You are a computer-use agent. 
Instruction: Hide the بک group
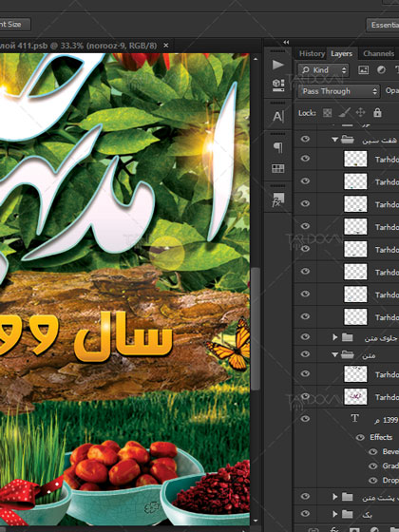pyautogui.click(x=305, y=514)
